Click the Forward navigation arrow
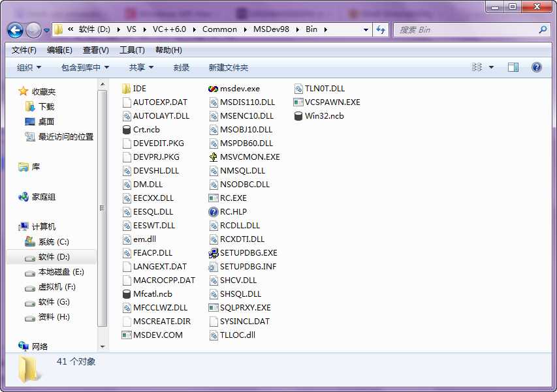The image size is (557, 392). click(x=33, y=31)
